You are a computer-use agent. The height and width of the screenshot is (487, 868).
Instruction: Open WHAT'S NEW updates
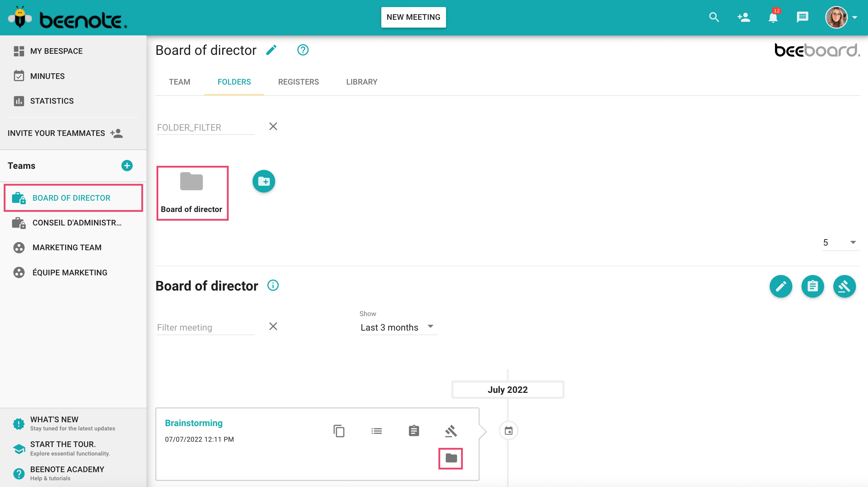point(64,423)
